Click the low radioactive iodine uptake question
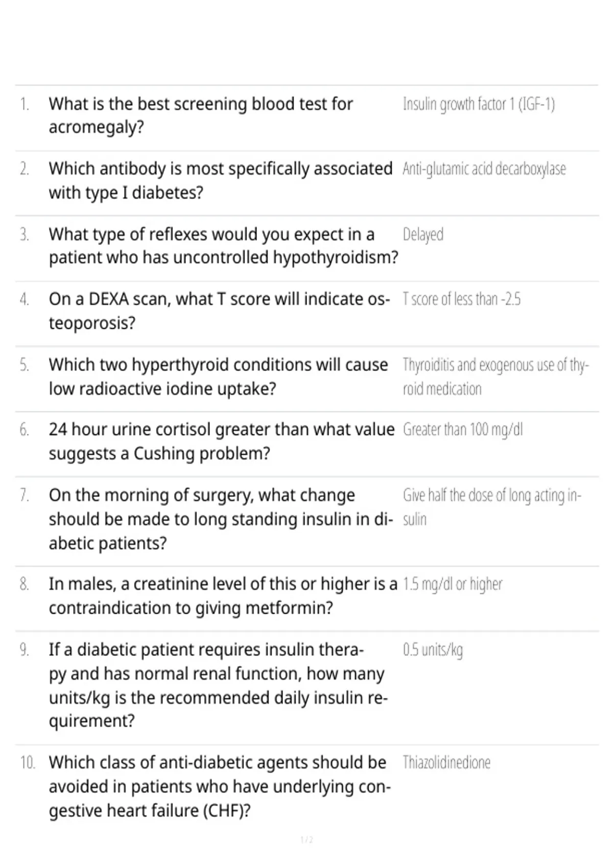Image resolution: width=613 pixels, height=868 pixels. pos(218,376)
